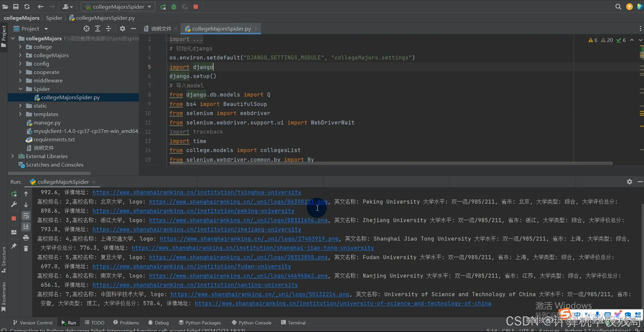Screen dimensions: 644x332
Task: Open the user account dropdown in toolbar
Action: click(67, 7)
